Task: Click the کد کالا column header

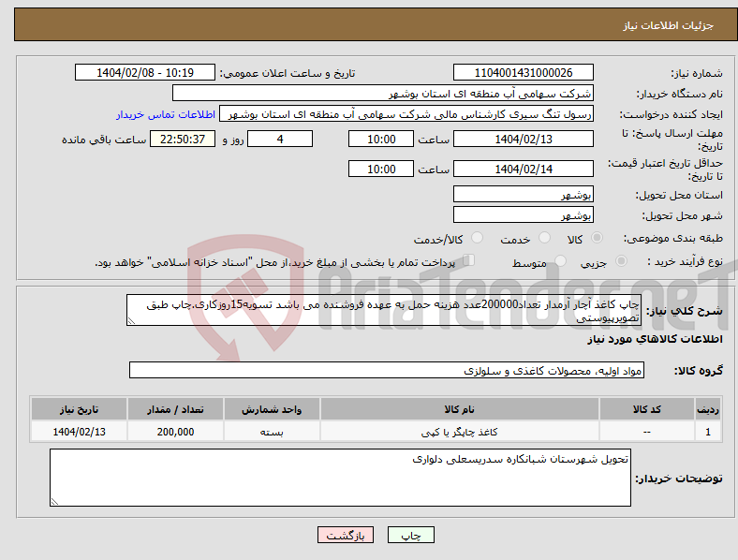Action: click(x=647, y=409)
